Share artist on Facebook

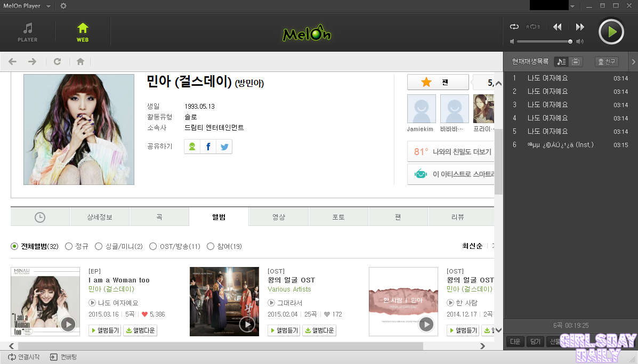pyautogui.click(x=208, y=147)
